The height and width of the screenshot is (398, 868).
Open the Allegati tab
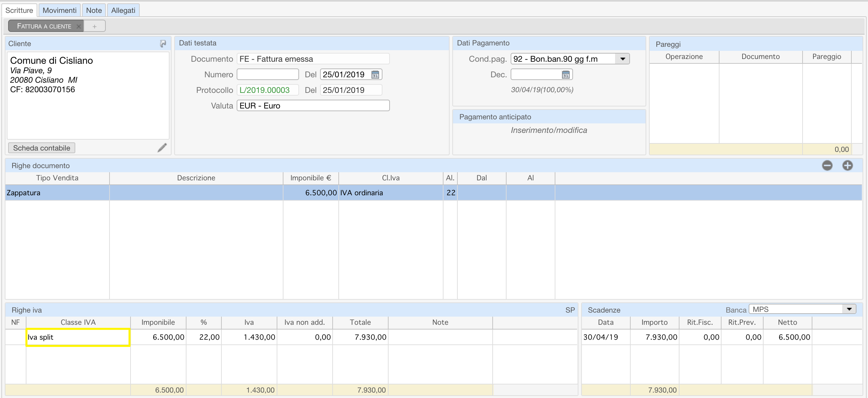pos(123,10)
